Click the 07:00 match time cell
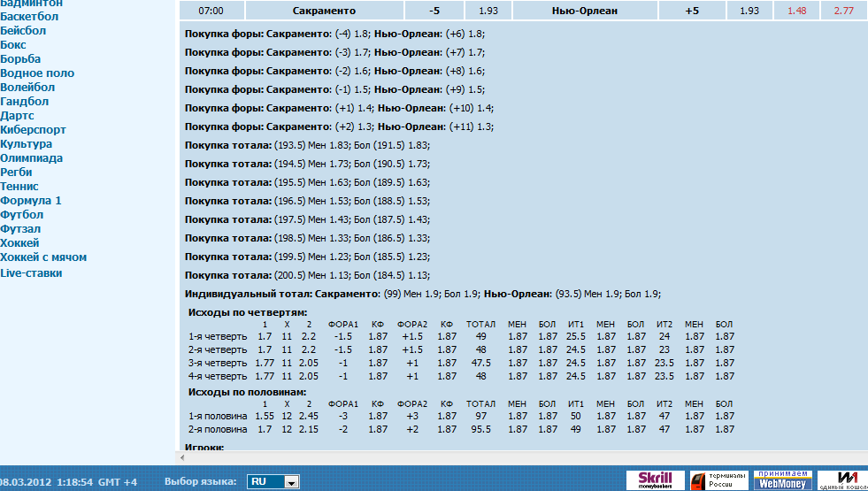The image size is (868, 491). pos(211,11)
